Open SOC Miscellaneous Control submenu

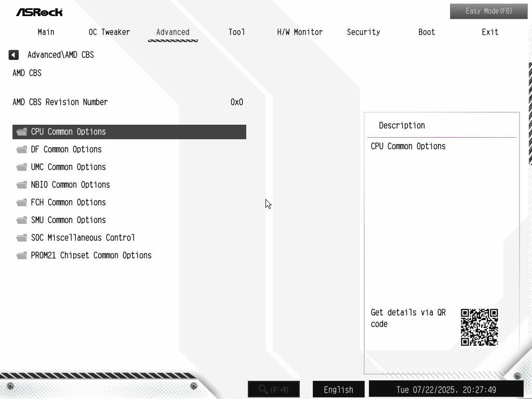click(x=129, y=237)
